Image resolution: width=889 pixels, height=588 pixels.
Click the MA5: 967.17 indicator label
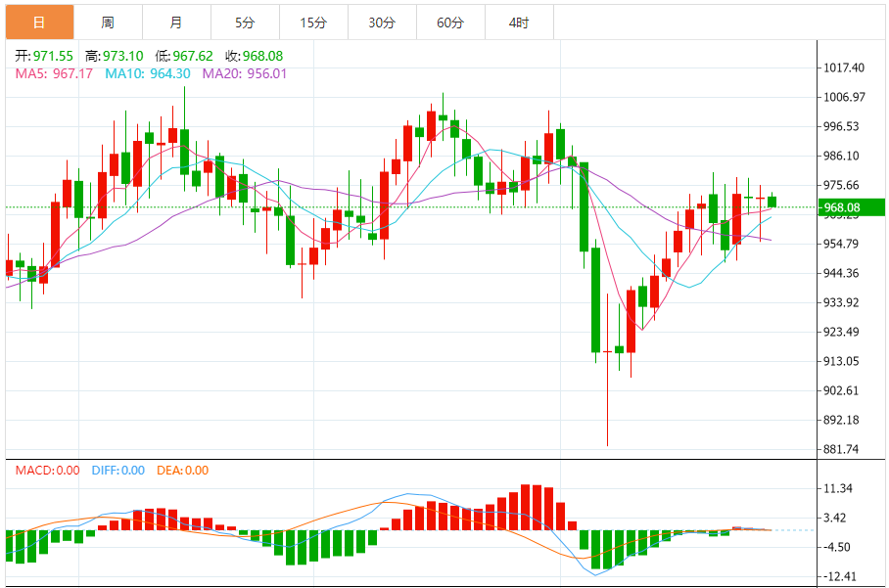point(54,73)
